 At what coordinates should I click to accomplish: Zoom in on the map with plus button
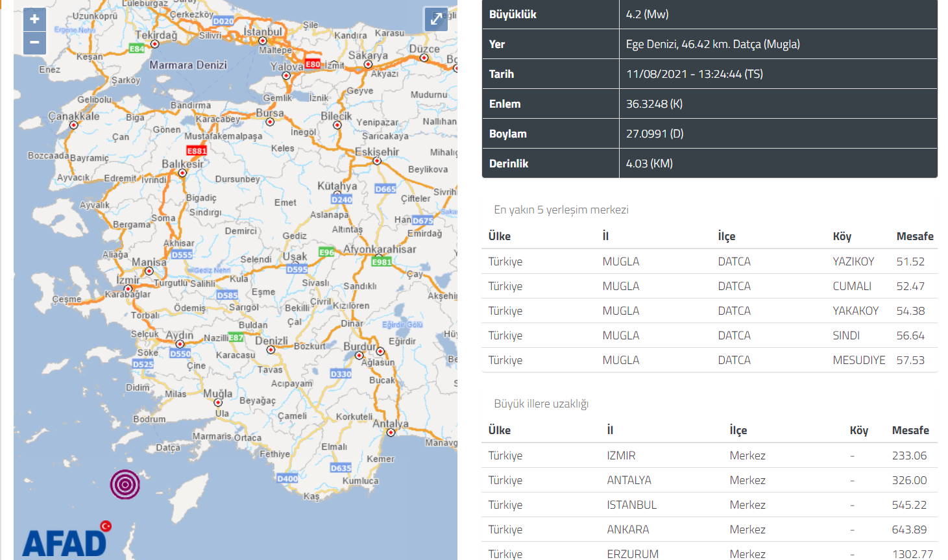[34, 19]
